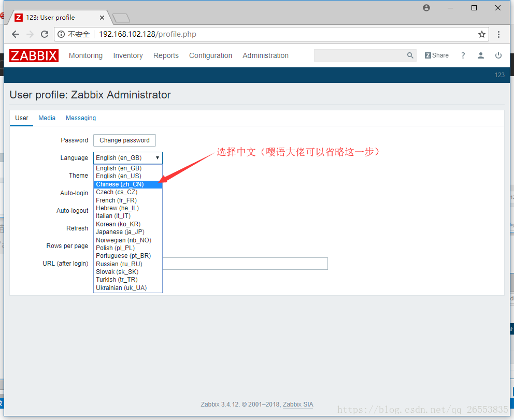
Task: Click the Zabbix logo
Action: (x=34, y=56)
